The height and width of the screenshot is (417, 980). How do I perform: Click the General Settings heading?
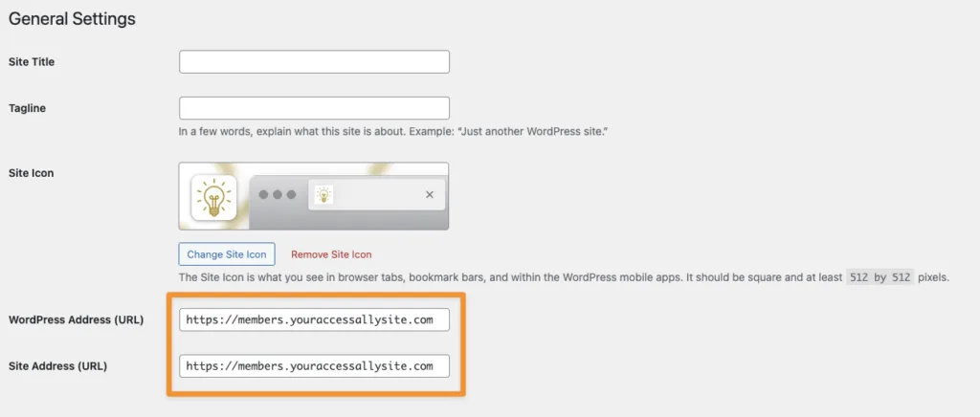[72, 18]
